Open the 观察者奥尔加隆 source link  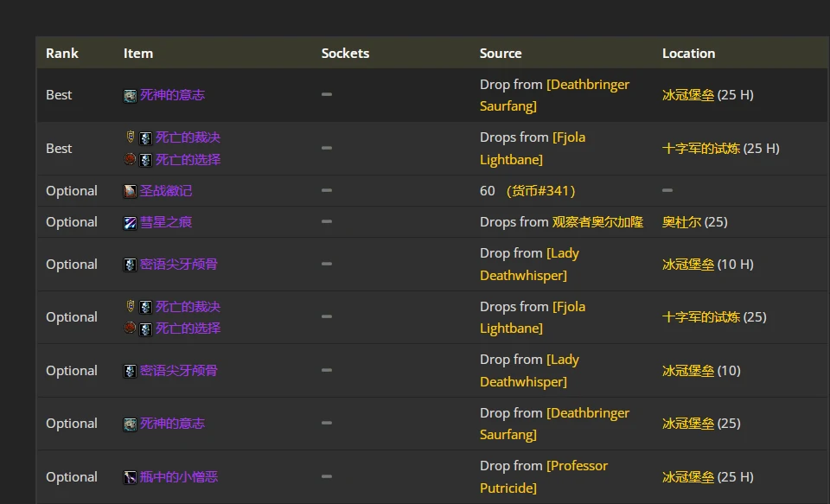(597, 222)
